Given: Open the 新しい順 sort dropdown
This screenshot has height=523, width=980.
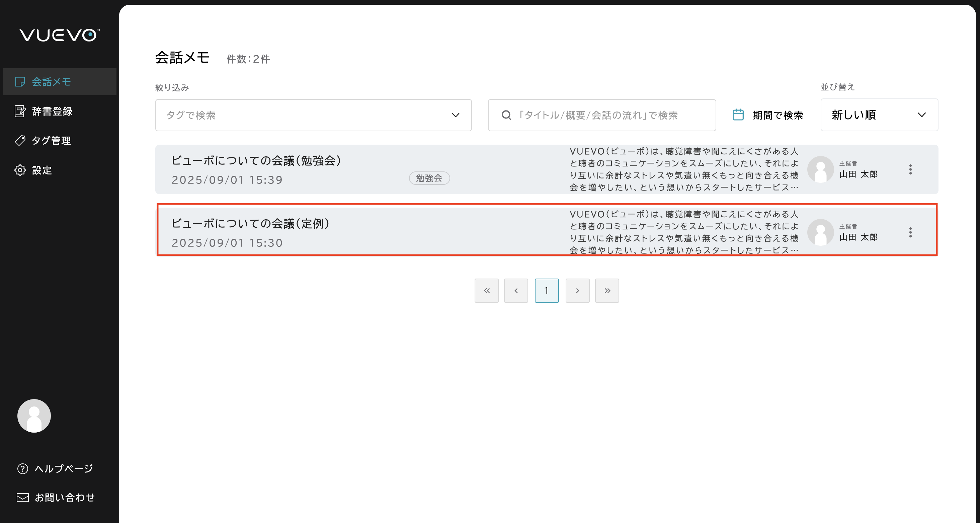Looking at the screenshot, I should click(879, 115).
